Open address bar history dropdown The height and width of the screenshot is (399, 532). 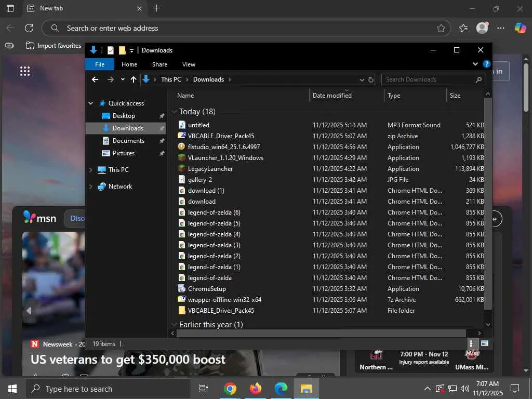pos(362,79)
